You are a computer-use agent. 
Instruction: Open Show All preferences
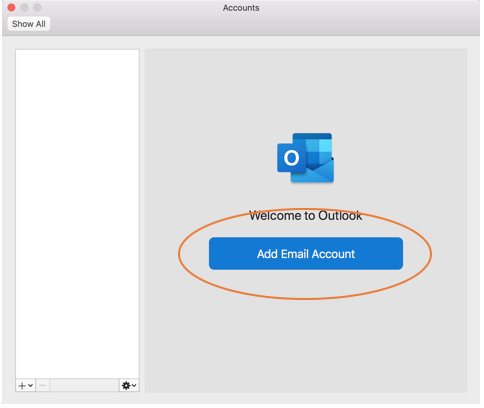[29, 24]
